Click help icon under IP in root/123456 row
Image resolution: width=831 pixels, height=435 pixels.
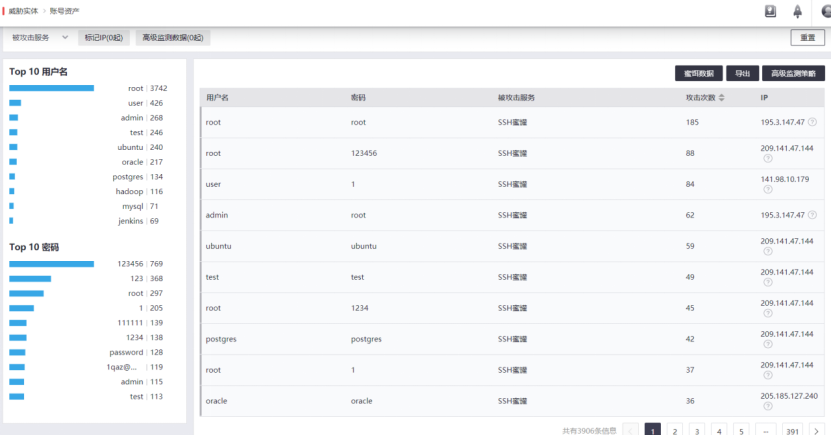[x=767, y=158]
